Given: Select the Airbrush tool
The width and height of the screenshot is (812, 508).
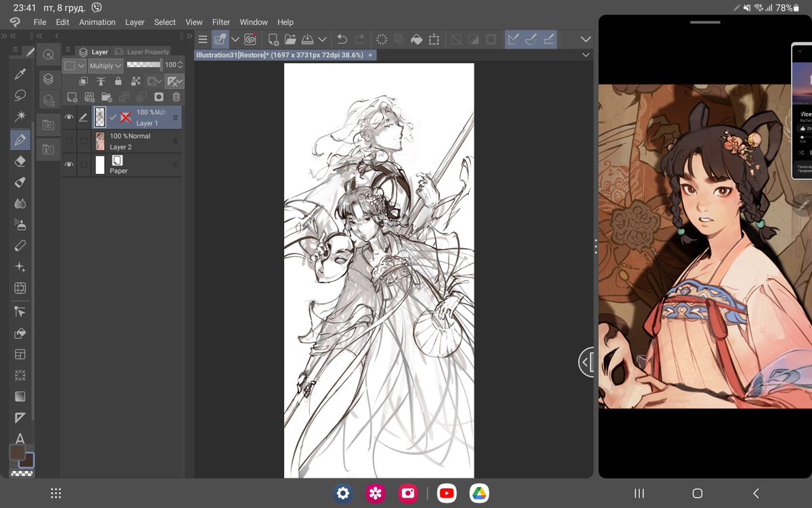Looking at the screenshot, I should coord(20,225).
